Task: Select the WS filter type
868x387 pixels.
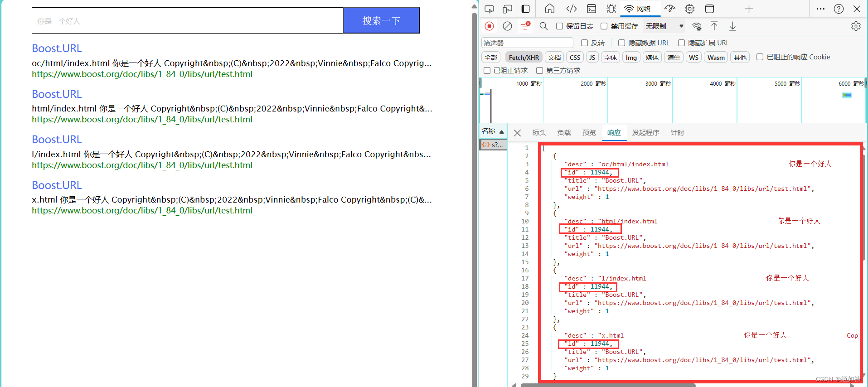Action: tap(693, 58)
